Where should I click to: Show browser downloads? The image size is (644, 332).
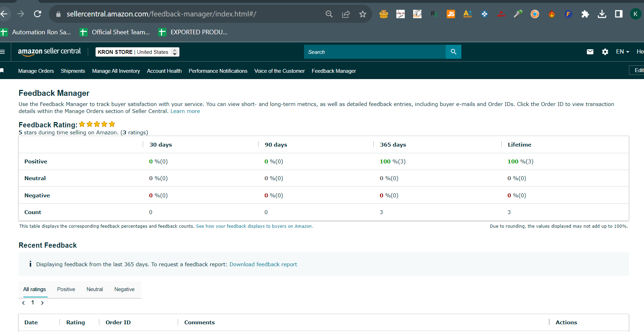point(602,14)
